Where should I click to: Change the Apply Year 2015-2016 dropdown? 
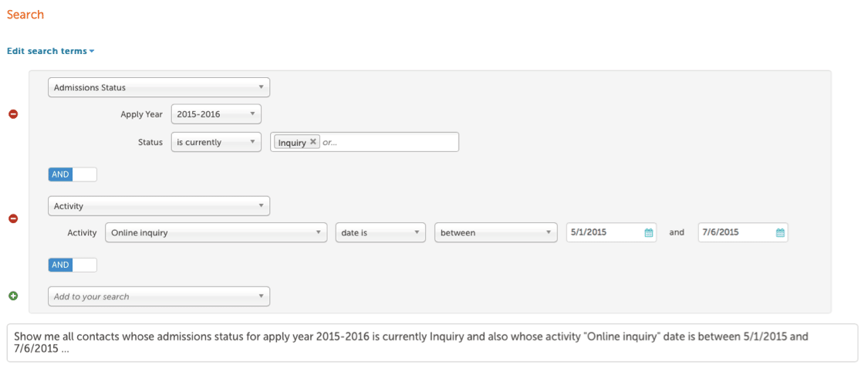pos(216,114)
